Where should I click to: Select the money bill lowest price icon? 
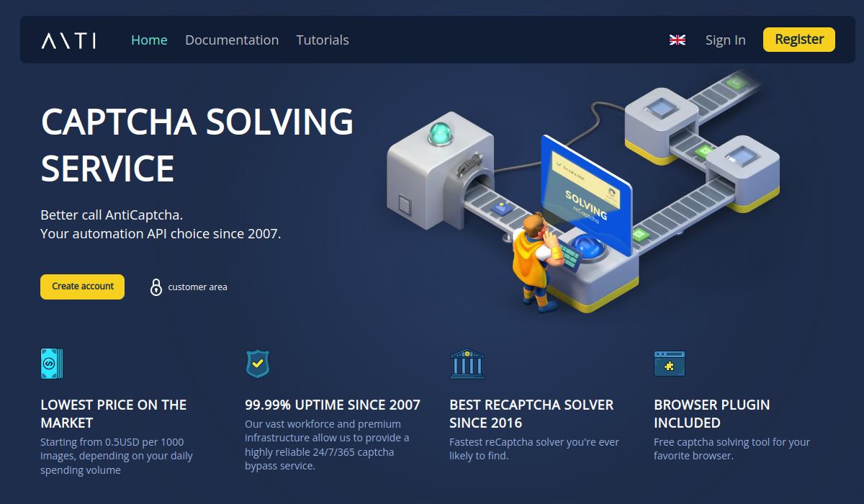coord(52,364)
